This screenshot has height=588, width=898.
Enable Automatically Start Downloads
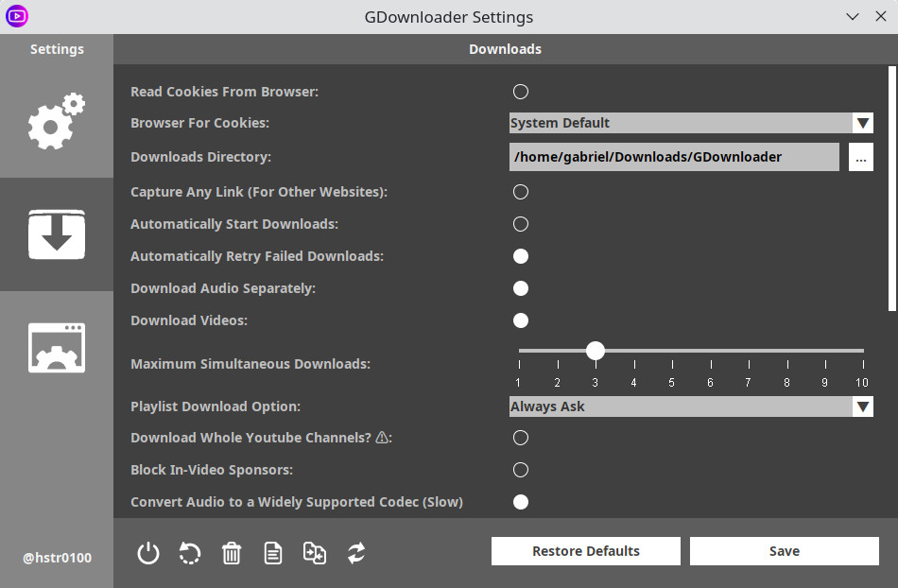click(521, 224)
